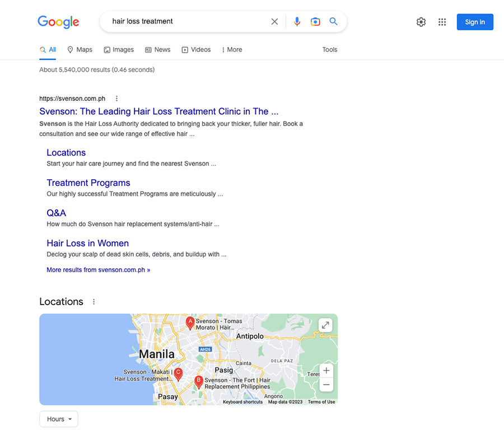Click the 'Map data ©2023' text
Image resolution: width=504 pixels, height=430 pixels.
click(x=286, y=402)
